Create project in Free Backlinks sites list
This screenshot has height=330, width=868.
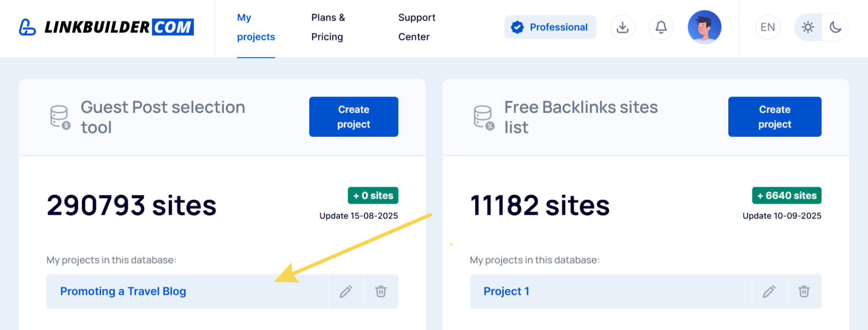tap(774, 117)
